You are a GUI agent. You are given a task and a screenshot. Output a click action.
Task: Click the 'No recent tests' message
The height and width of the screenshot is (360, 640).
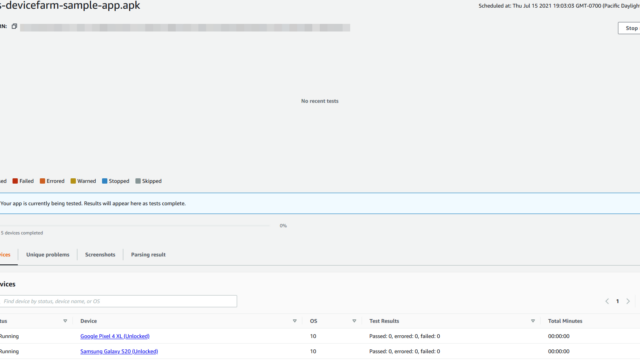[320, 101]
